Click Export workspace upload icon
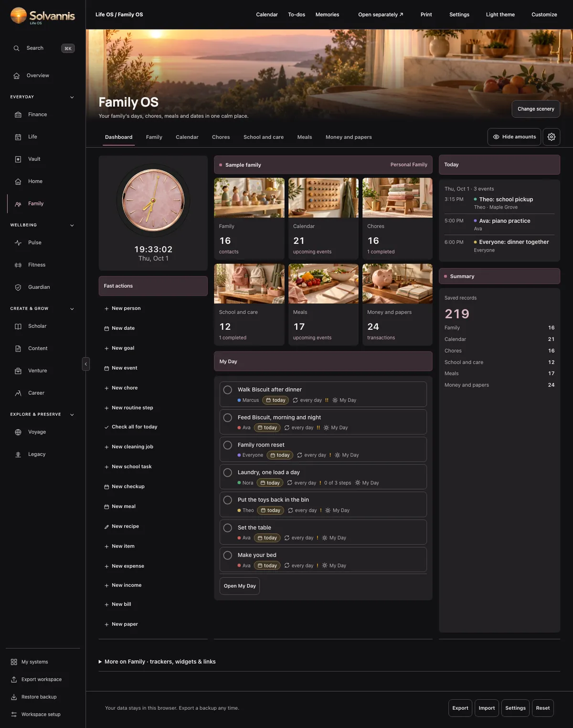Viewport: 573px width, 728px height. pyautogui.click(x=14, y=679)
